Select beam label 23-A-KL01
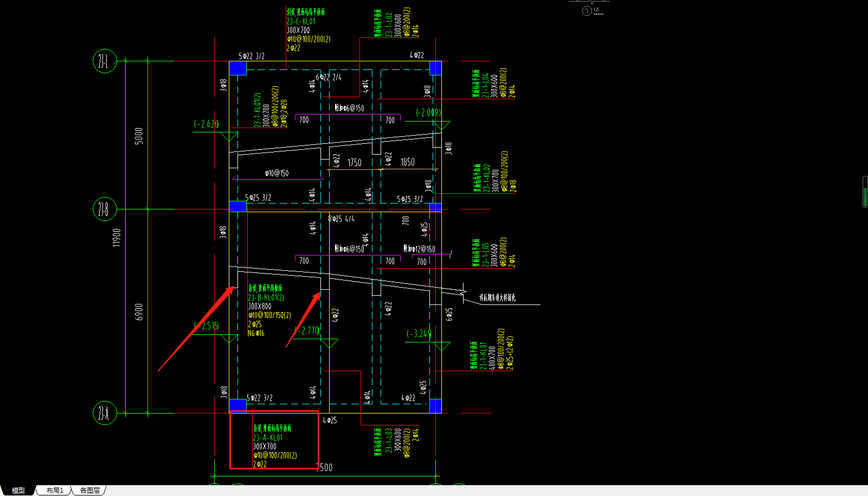The image size is (868, 496). (x=268, y=437)
